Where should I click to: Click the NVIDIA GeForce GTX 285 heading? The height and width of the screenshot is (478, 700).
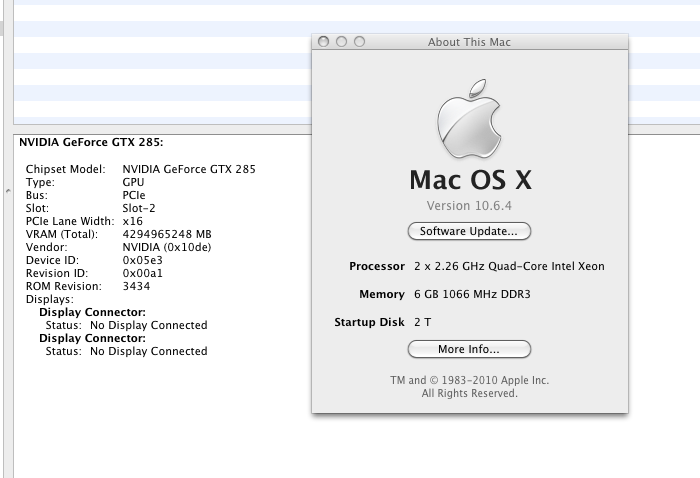point(91,142)
